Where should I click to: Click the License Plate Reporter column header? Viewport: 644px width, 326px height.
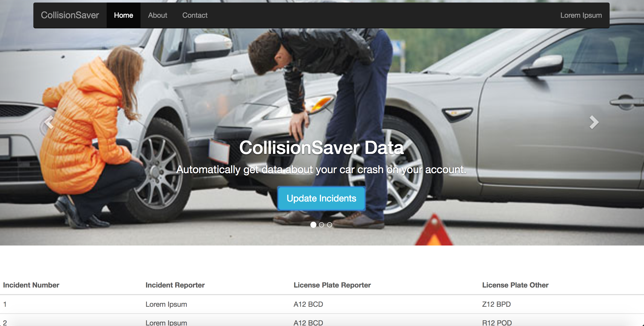[332, 285]
